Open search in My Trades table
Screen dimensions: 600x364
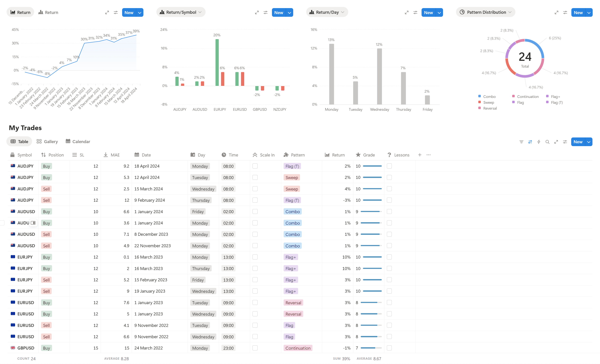[x=547, y=142]
